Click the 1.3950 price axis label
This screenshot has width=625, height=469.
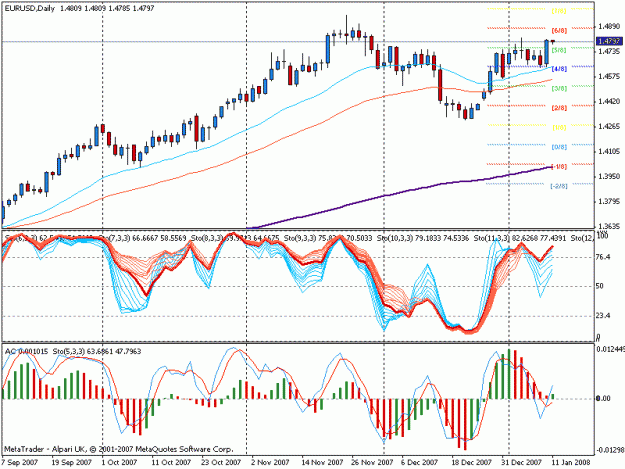coord(609,176)
